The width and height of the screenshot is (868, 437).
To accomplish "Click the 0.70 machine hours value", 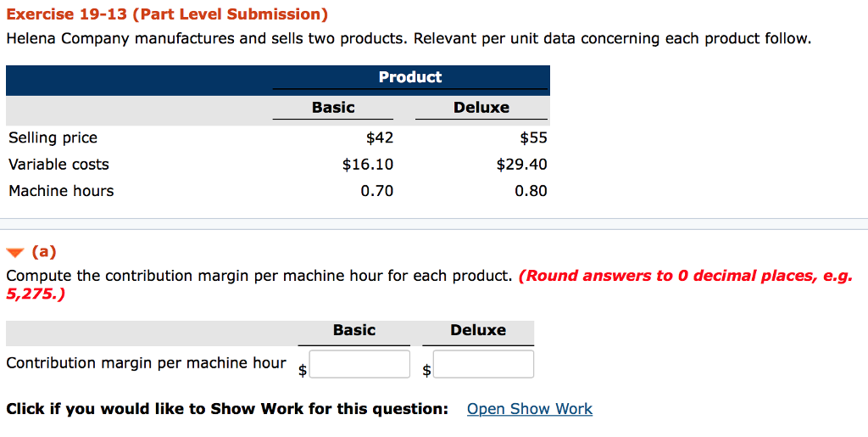I will [377, 191].
